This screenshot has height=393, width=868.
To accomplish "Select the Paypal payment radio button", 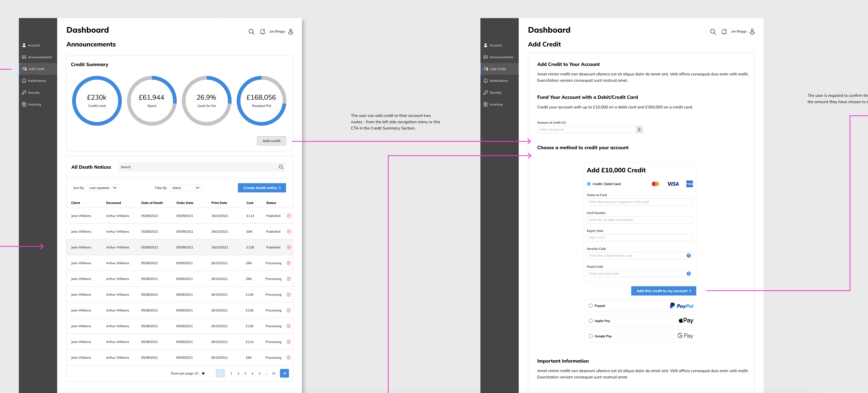I will pos(591,306).
